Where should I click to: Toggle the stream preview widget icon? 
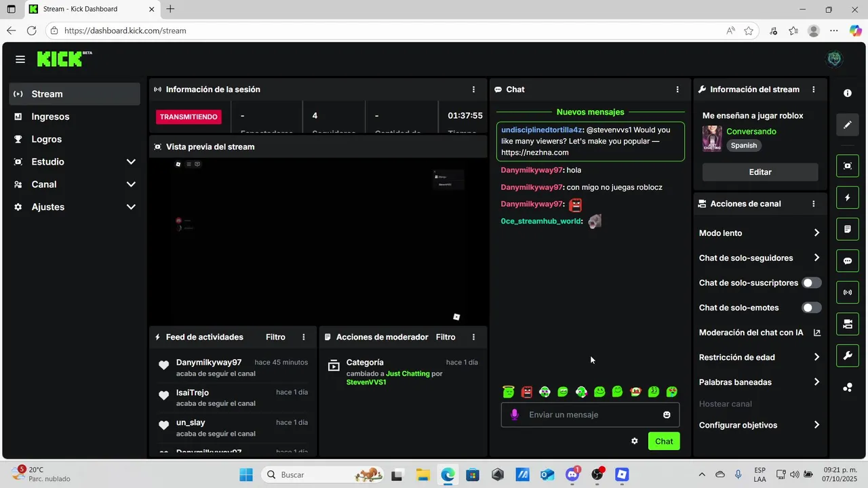848,166
